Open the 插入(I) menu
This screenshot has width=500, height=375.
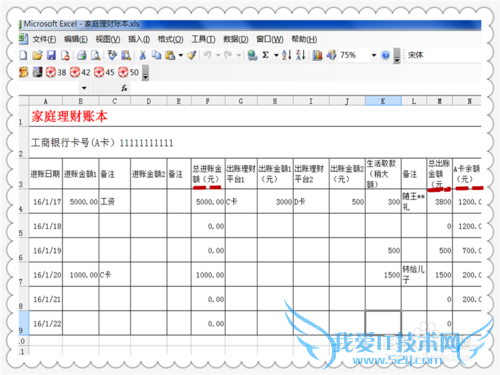139,39
